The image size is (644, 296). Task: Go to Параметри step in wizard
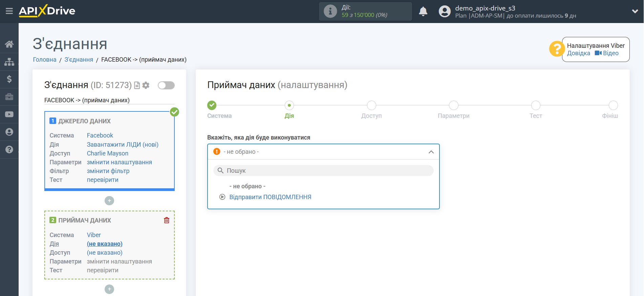tap(454, 105)
